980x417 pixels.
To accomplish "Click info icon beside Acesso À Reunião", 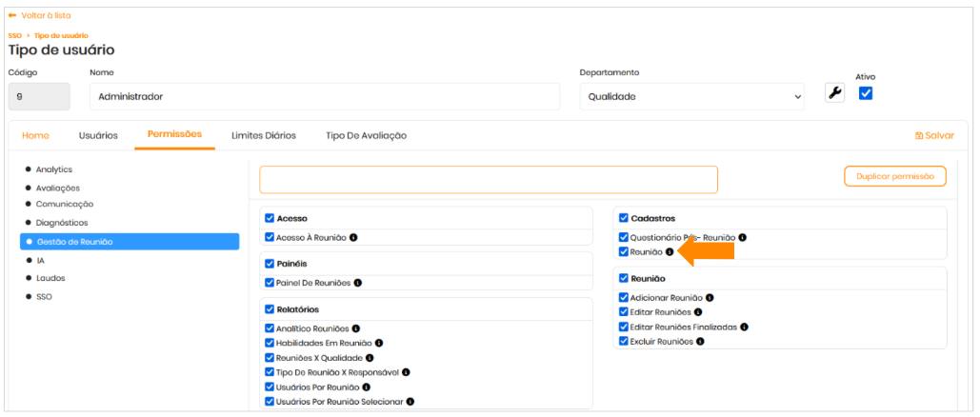I will 354,237.
